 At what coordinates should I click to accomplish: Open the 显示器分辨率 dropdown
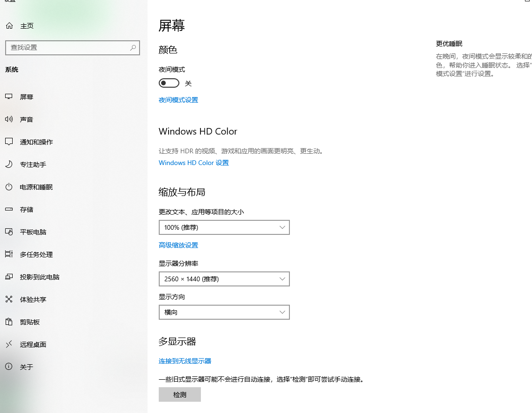pyautogui.click(x=224, y=279)
